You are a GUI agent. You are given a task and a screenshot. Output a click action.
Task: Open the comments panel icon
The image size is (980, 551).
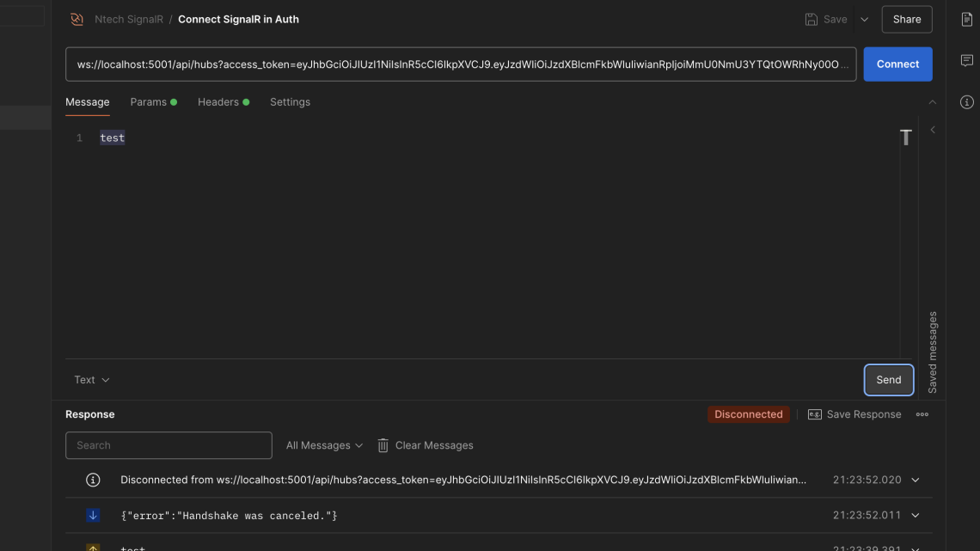pyautogui.click(x=967, y=60)
